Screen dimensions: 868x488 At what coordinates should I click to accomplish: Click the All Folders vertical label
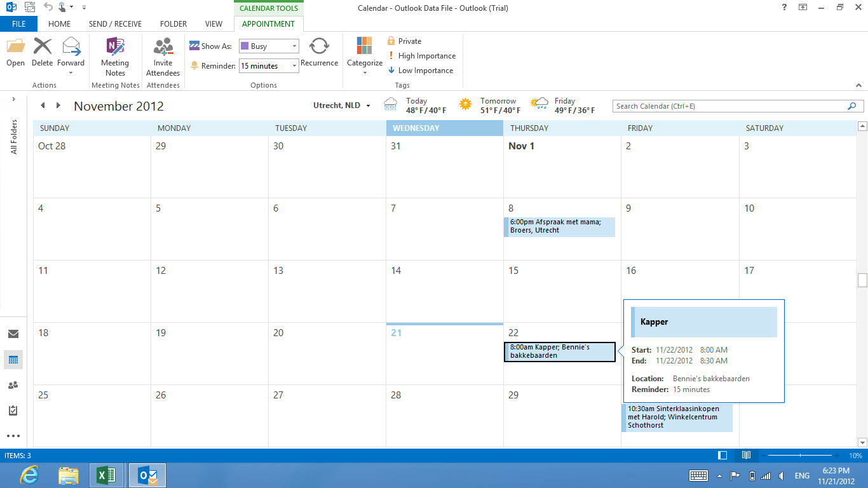tap(13, 136)
